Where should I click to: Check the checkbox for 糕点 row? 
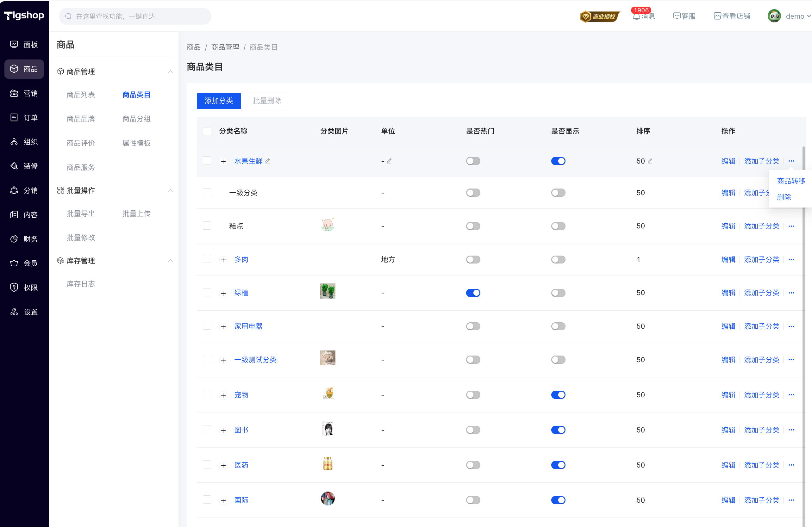(x=207, y=226)
